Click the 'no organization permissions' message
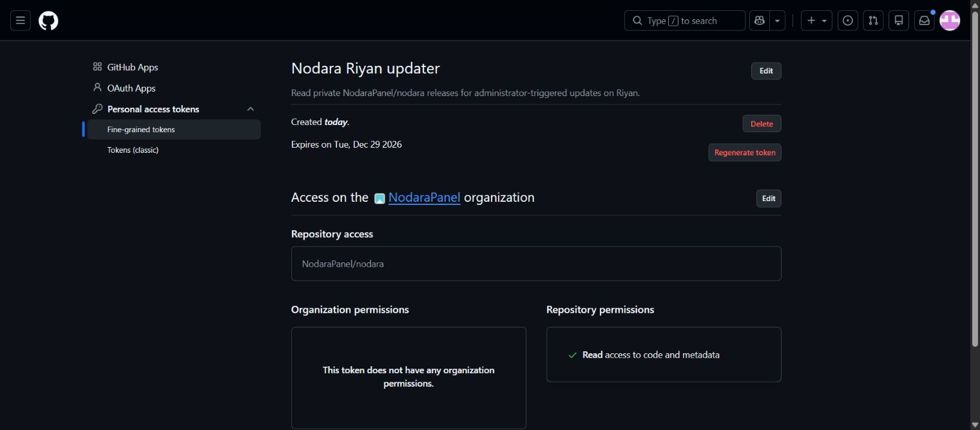The height and width of the screenshot is (430, 980). pos(408,376)
